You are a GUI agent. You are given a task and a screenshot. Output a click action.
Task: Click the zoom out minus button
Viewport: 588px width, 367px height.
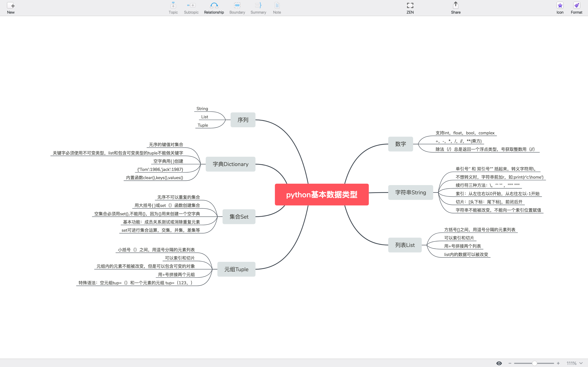point(510,363)
